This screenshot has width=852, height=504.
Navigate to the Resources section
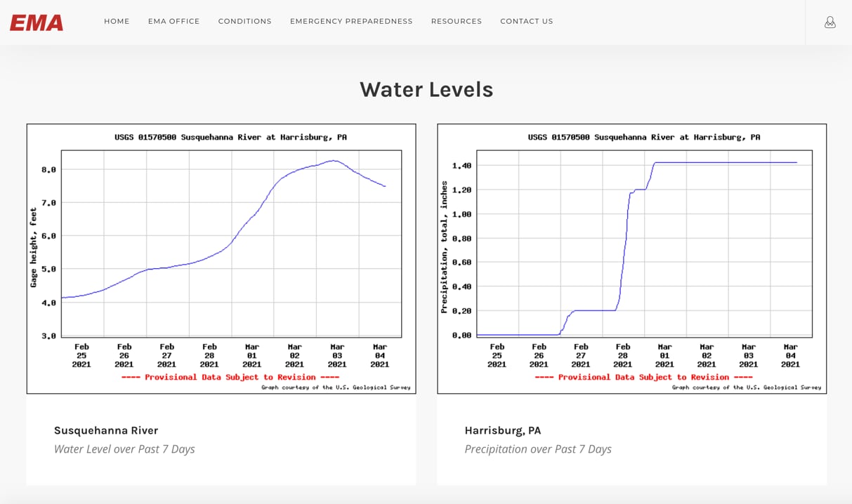[456, 22]
